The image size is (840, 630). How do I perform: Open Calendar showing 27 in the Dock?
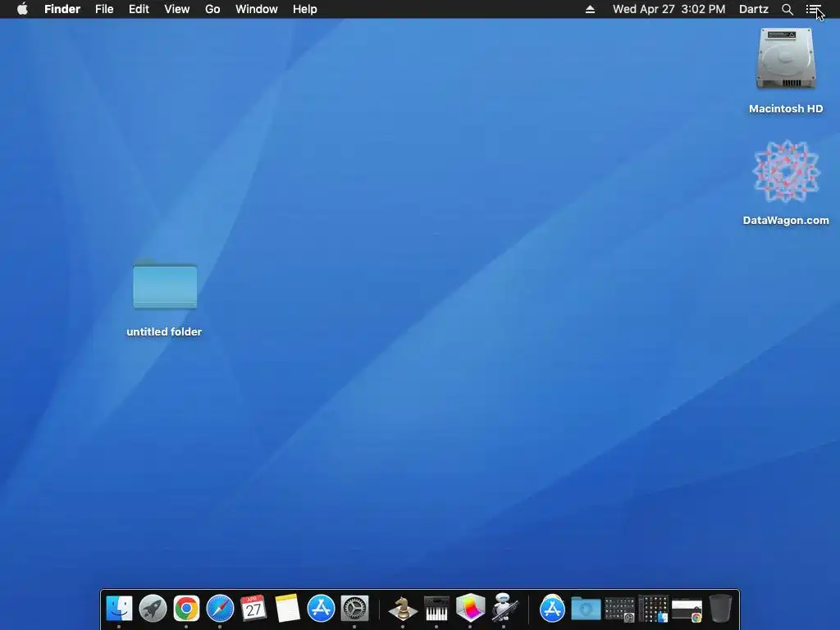253,609
